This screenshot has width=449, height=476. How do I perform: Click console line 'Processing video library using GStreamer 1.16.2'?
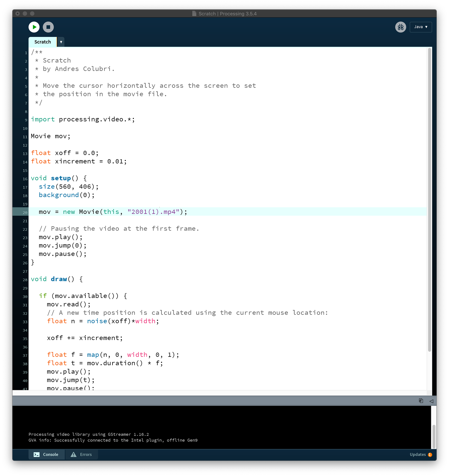click(89, 434)
